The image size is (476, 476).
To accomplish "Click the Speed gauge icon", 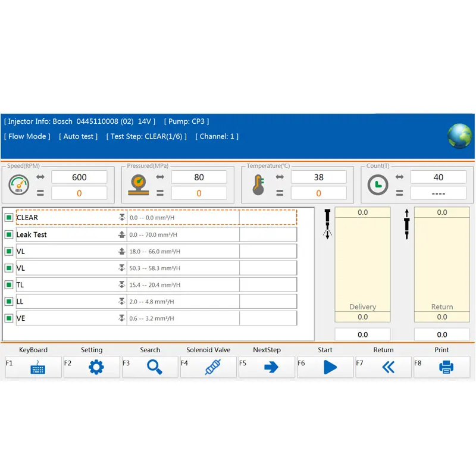I will [x=19, y=184].
